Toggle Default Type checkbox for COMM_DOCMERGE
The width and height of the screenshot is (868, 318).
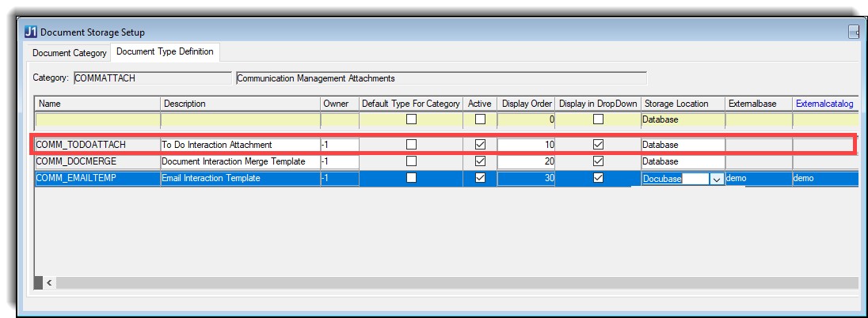[411, 161]
